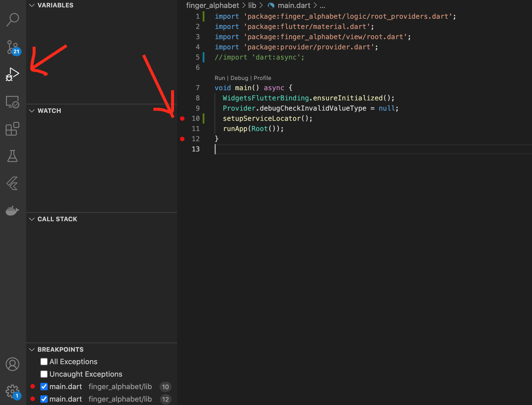Click the root_providers.dart import on line 1
Screen dimensions: 532x405
[x=335, y=16]
